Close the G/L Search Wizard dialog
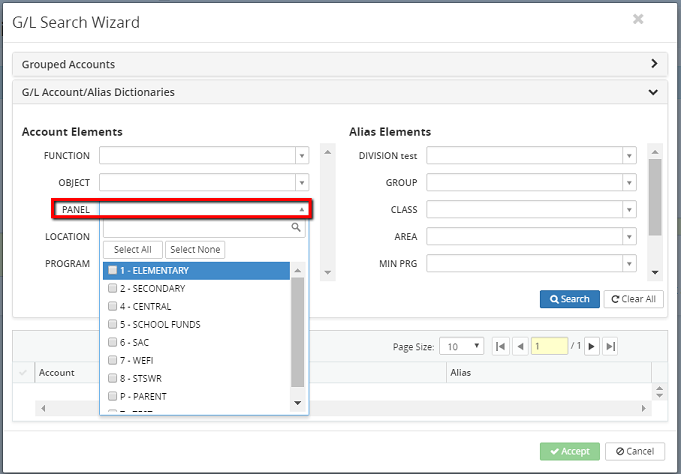The height and width of the screenshot is (474, 681). (x=638, y=19)
